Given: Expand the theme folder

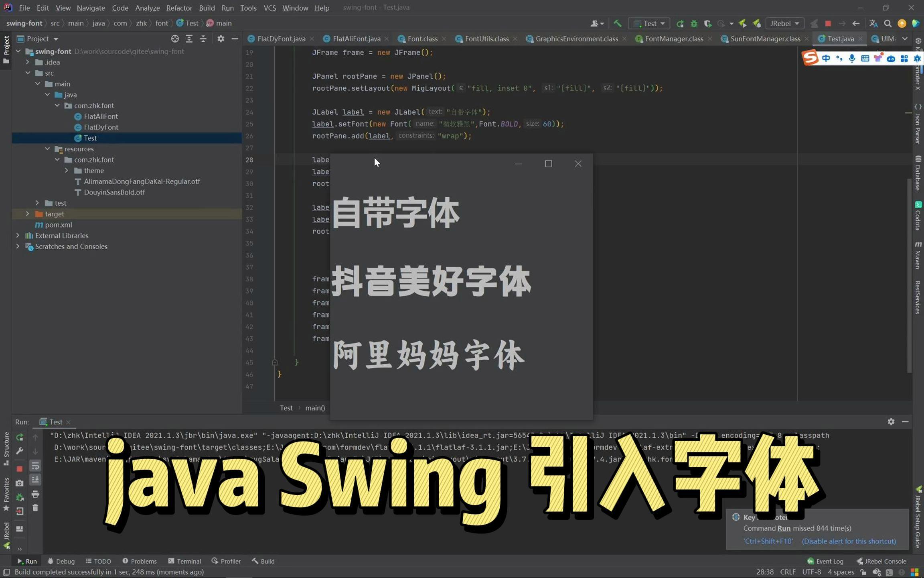Looking at the screenshot, I should tap(67, 170).
